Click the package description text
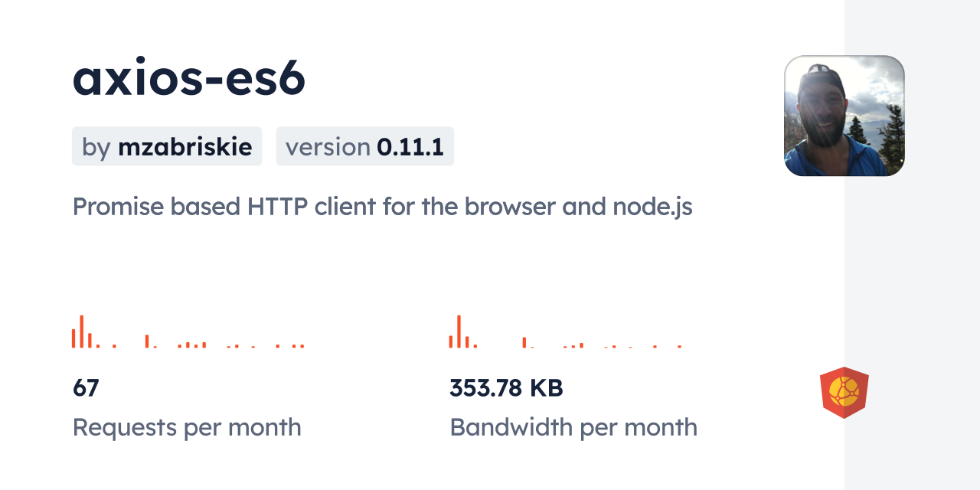The width and height of the screenshot is (980, 490). point(382,206)
